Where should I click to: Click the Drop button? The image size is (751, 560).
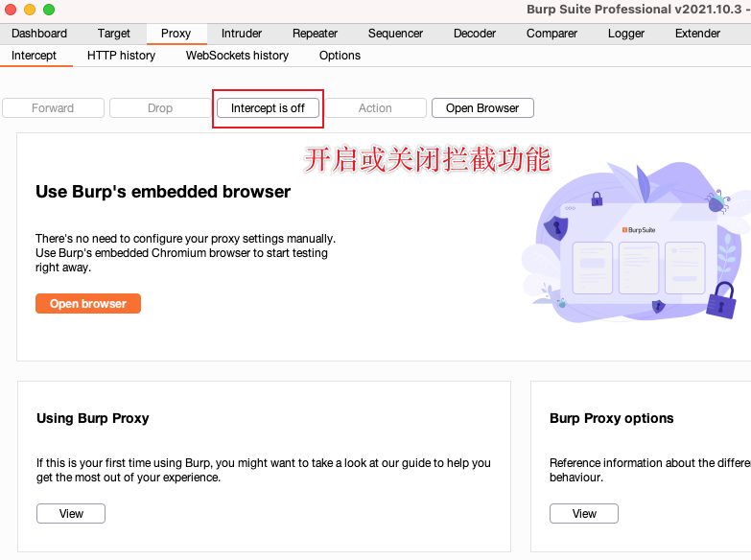pyautogui.click(x=160, y=108)
